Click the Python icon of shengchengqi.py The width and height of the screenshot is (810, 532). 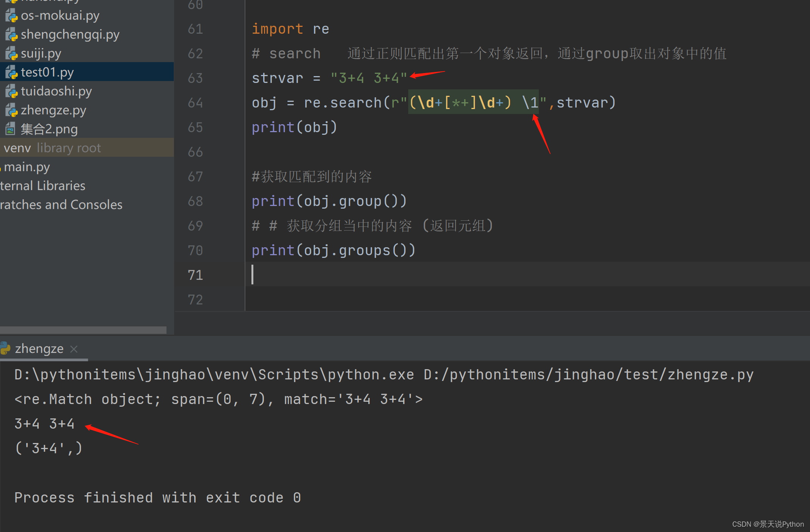point(11,34)
